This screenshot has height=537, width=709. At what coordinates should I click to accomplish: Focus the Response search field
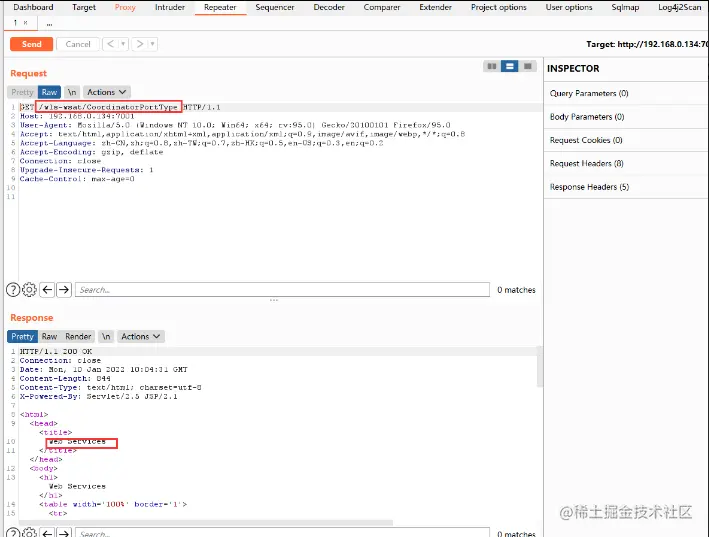282,532
